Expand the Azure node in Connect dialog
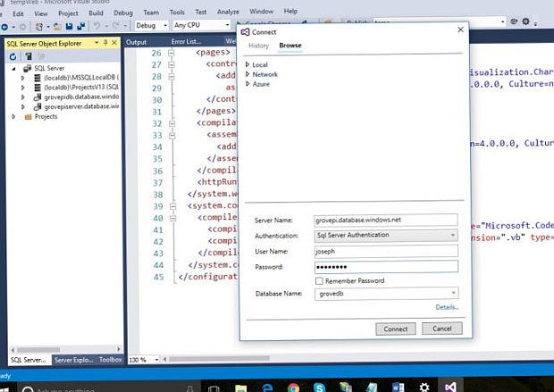This screenshot has width=554, height=392. tap(248, 84)
